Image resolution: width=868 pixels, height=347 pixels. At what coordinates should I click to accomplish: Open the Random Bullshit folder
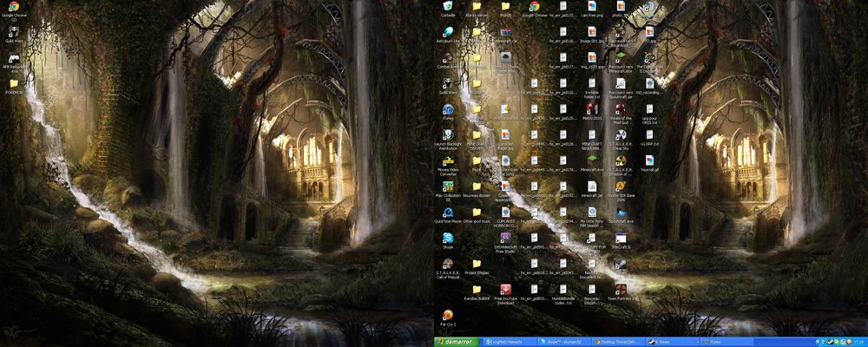pyautogui.click(x=477, y=291)
